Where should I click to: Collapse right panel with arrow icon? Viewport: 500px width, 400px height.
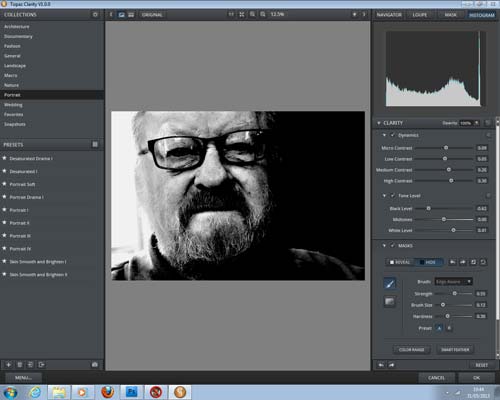[x=364, y=14]
